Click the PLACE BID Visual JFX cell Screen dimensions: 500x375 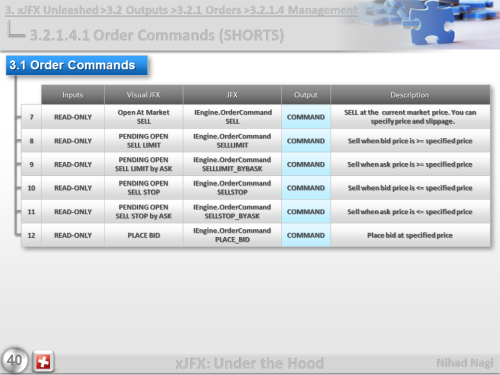(x=144, y=235)
